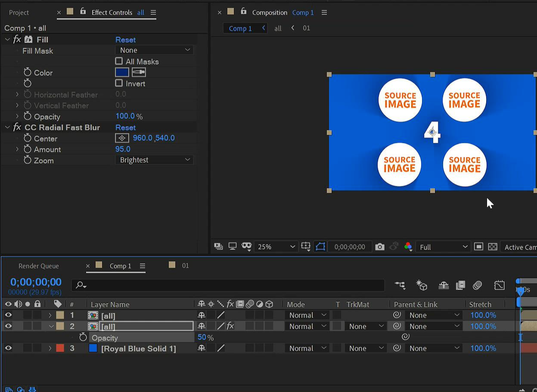Switch to the Render Queue tab

click(38, 265)
